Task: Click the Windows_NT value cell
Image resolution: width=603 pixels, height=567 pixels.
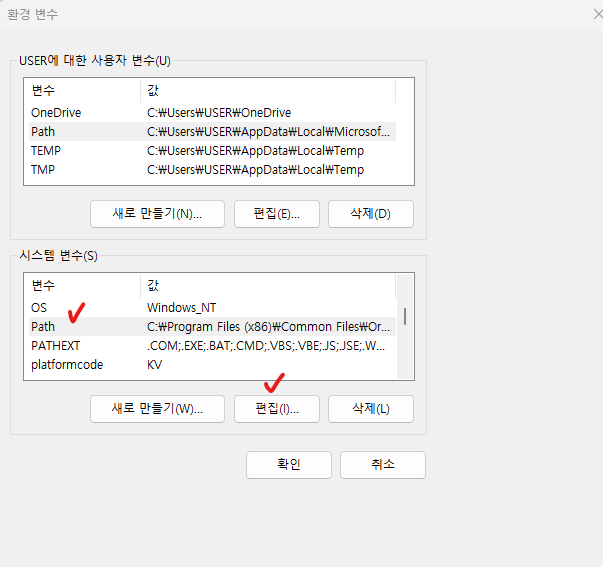Action: click(182, 308)
